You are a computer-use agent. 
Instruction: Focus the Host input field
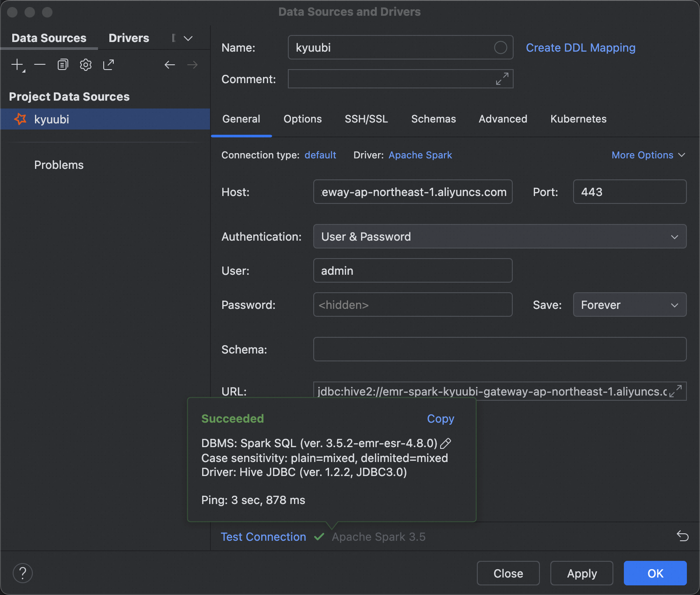[413, 192]
